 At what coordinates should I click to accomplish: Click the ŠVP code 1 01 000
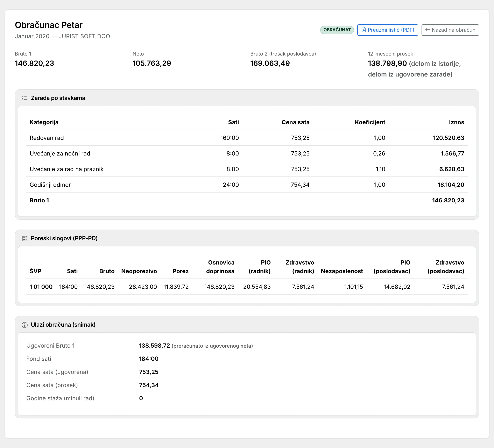point(41,287)
